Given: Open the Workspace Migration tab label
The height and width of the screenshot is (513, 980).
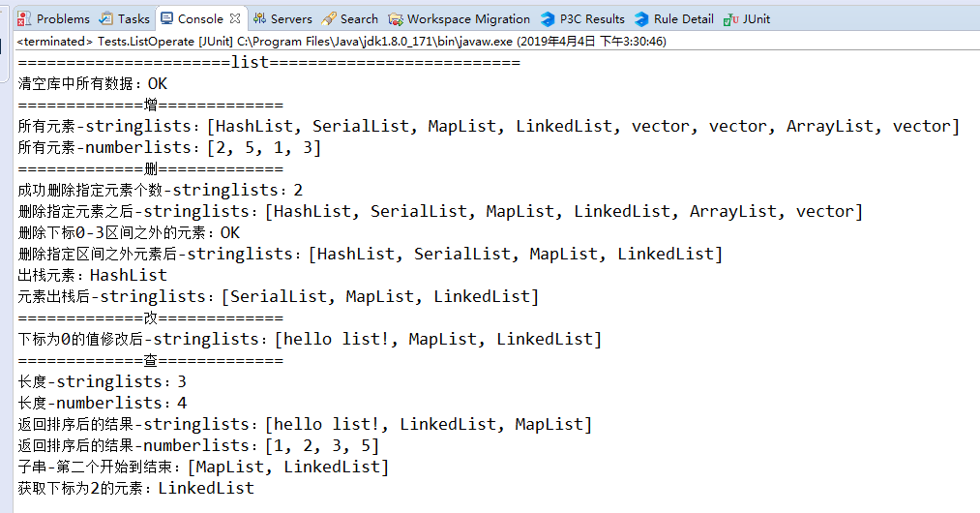Looking at the screenshot, I should pyautogui.click(x=468, y=18).
